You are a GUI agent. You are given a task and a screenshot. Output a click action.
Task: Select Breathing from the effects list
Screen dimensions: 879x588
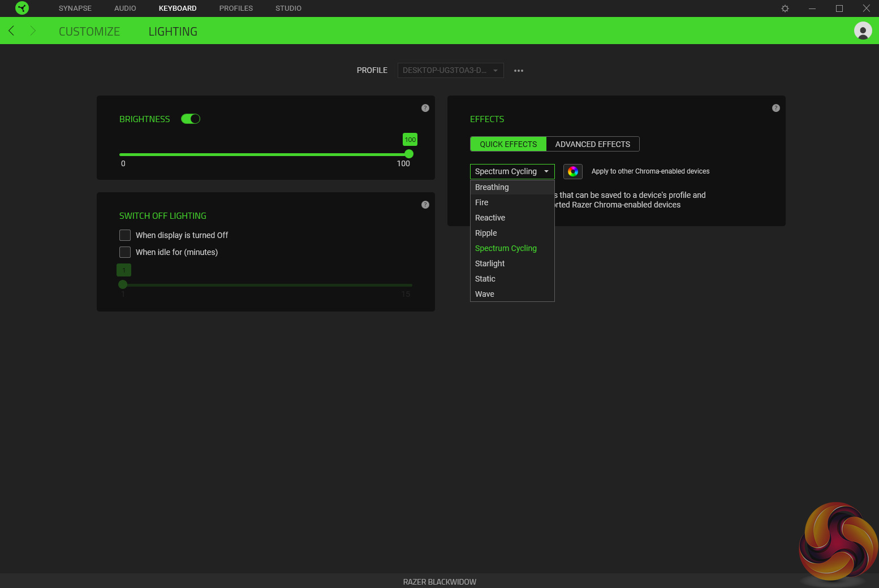click(492, 187)
